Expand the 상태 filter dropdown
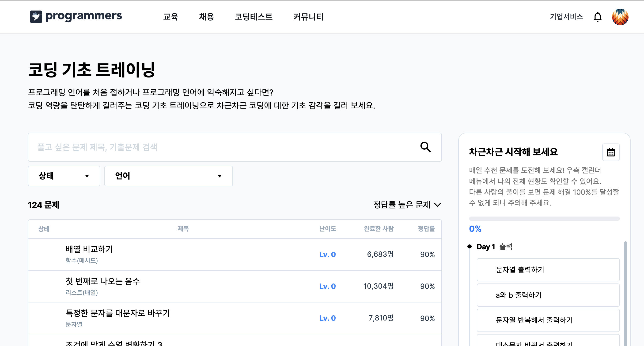644x346 pixels. click(64, 176)
